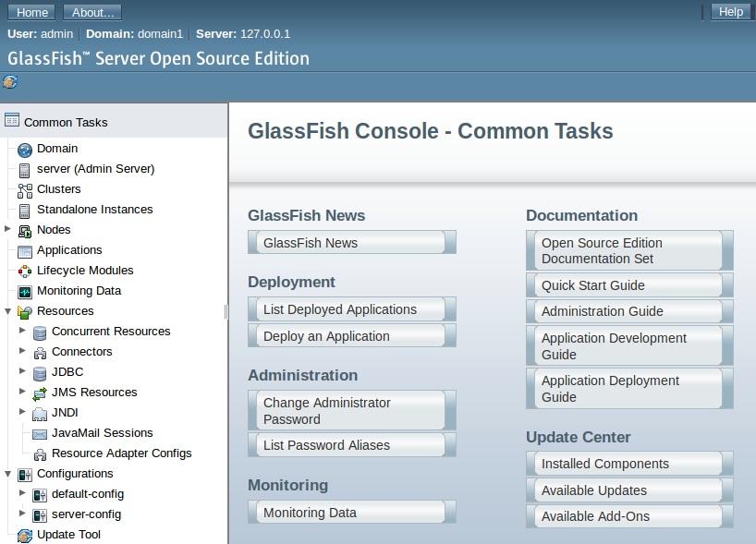
Task: Click the default-config icon
Action: click(40, 495)
